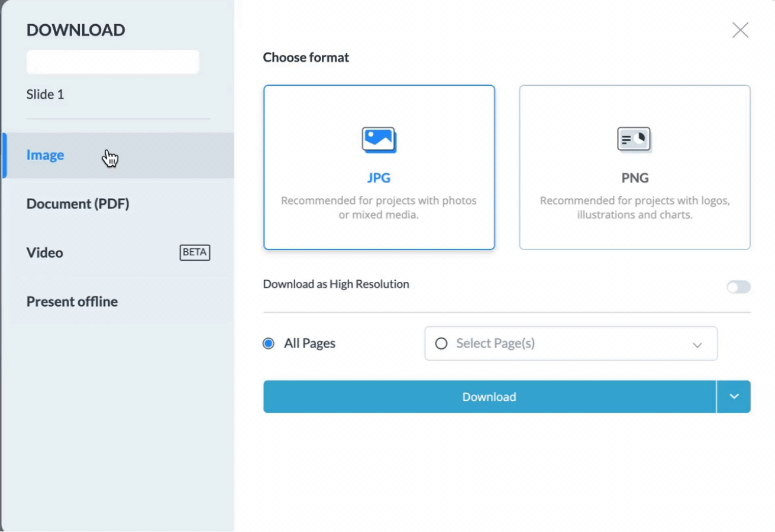The width and height of the screenshot is (775, 532).
Task: Enable Download as High Resolution switch
Action: 738,287
